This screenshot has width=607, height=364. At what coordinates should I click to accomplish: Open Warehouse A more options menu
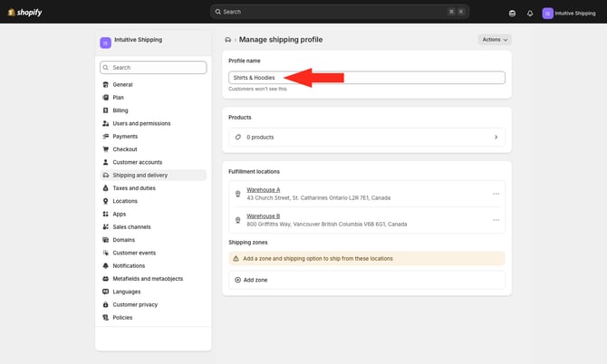[496, 194]
